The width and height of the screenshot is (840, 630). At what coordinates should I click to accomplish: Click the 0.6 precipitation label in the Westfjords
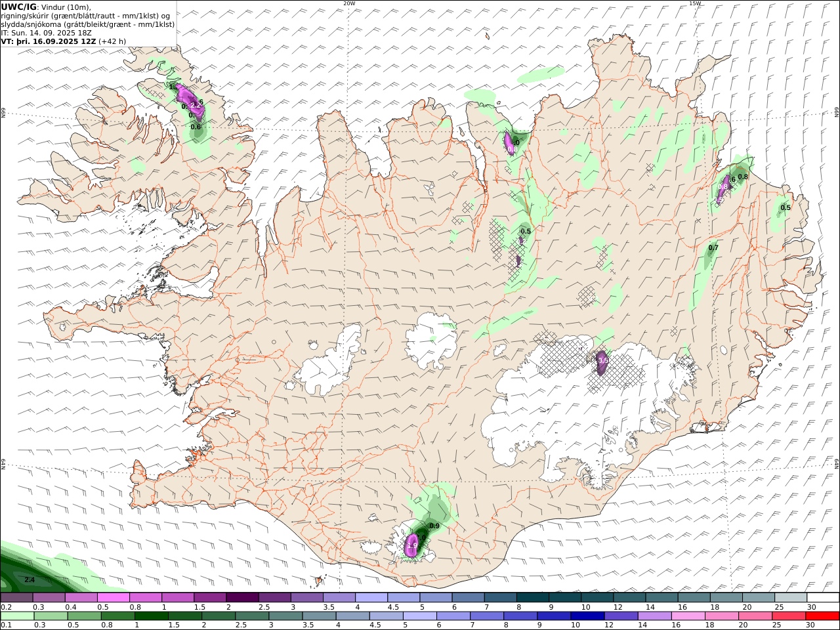196,127
